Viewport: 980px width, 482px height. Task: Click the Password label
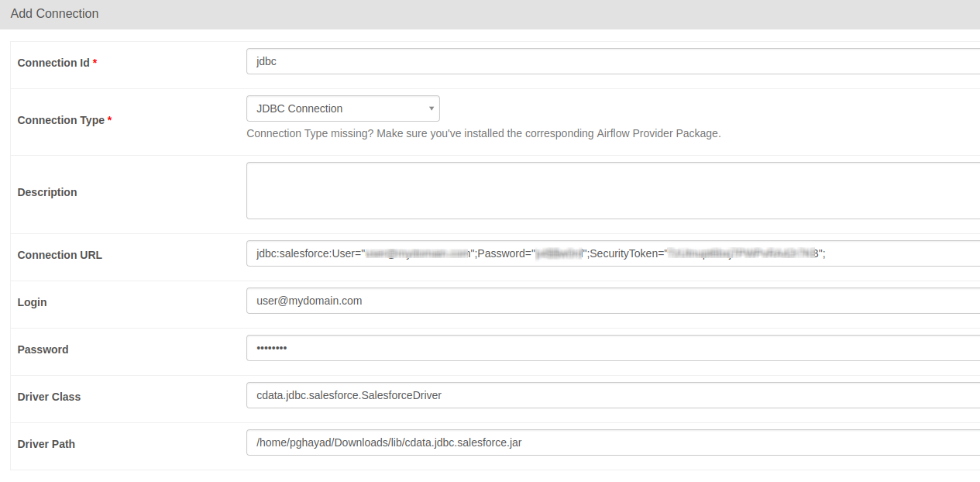(43, 349)
